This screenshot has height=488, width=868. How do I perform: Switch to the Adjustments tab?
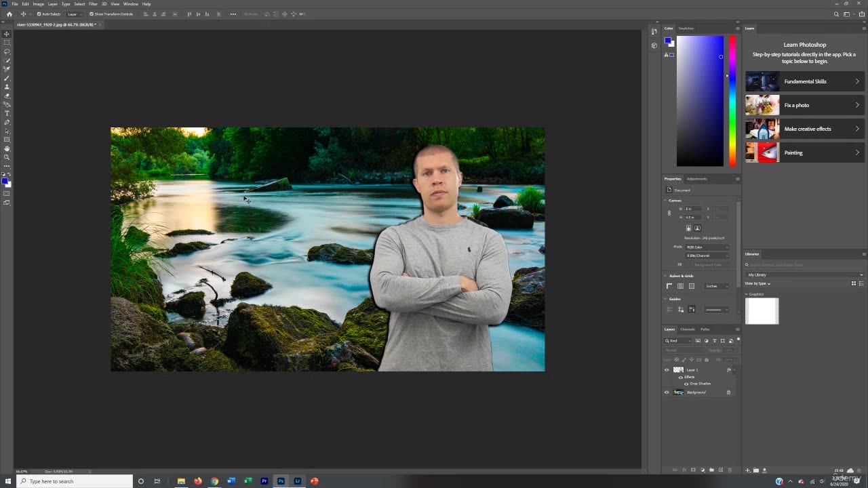(697, 179)
